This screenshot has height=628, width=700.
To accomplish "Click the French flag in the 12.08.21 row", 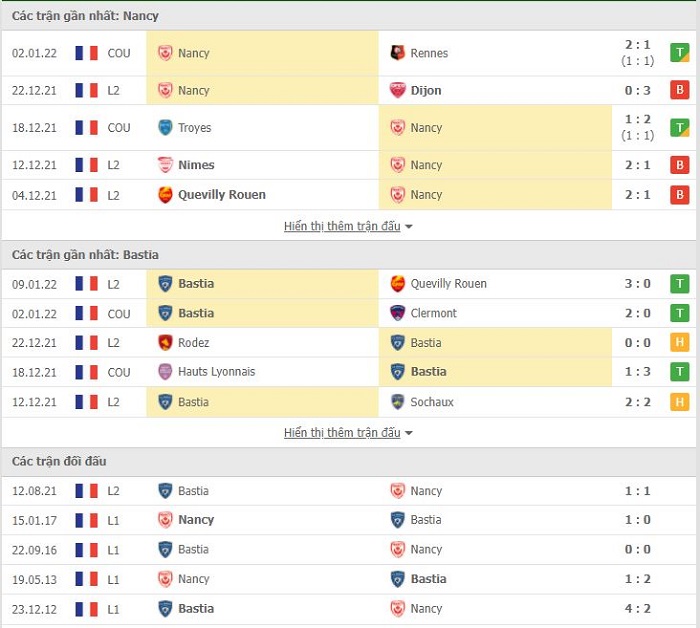I will 87,491.
